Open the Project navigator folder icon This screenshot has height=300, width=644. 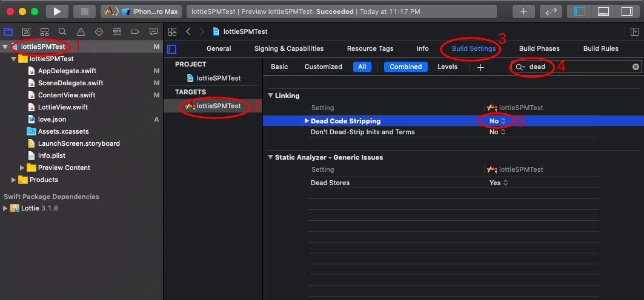[8, 31]
